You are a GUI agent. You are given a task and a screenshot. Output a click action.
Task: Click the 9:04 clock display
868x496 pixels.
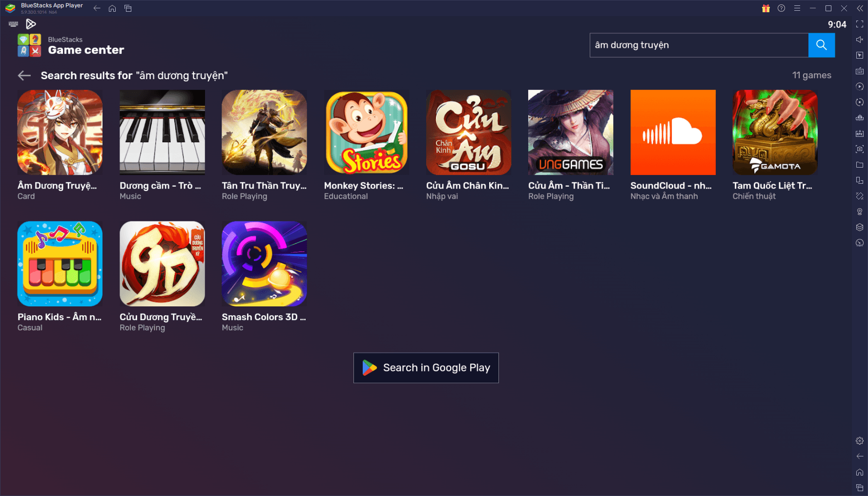coord(837,24)
